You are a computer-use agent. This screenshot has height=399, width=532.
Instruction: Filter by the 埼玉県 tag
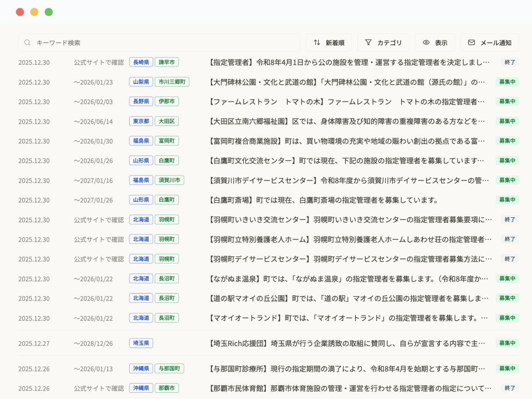[x=141, y=343]
